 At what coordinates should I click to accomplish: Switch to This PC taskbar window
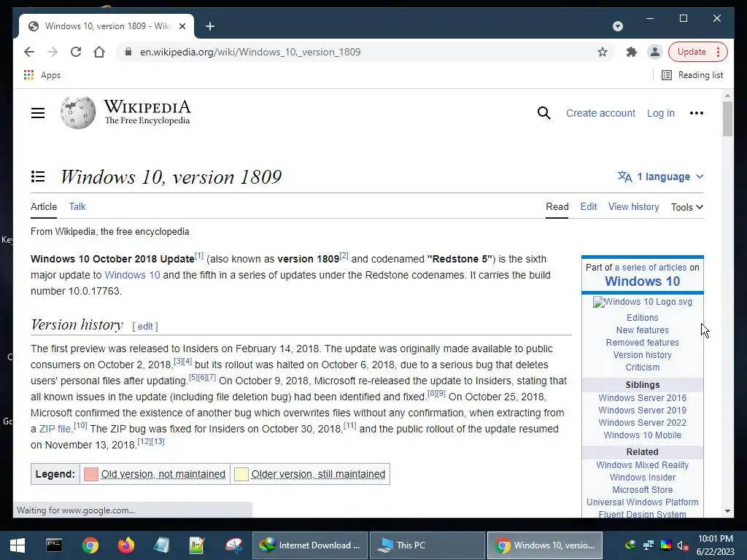pyautogui.click(x=427, y=545)
